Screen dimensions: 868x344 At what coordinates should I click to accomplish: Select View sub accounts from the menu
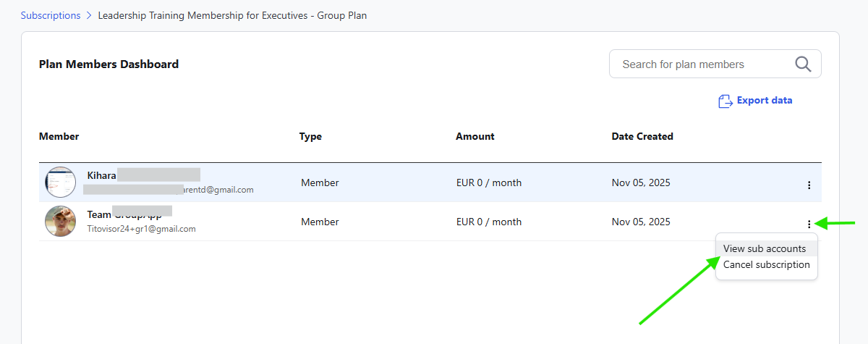(x=765, y=248)
